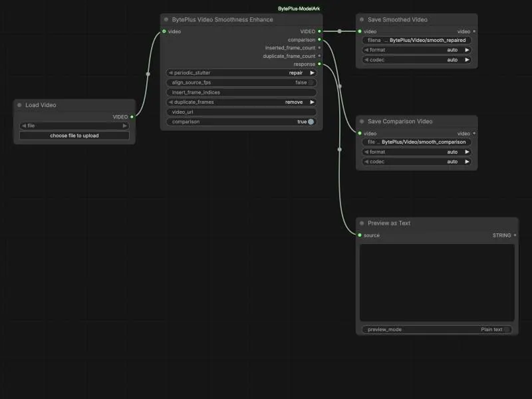Screen dimensions: 532x399
Task: Collapse the Load Video node dot
Action: [x=19, y=105]
